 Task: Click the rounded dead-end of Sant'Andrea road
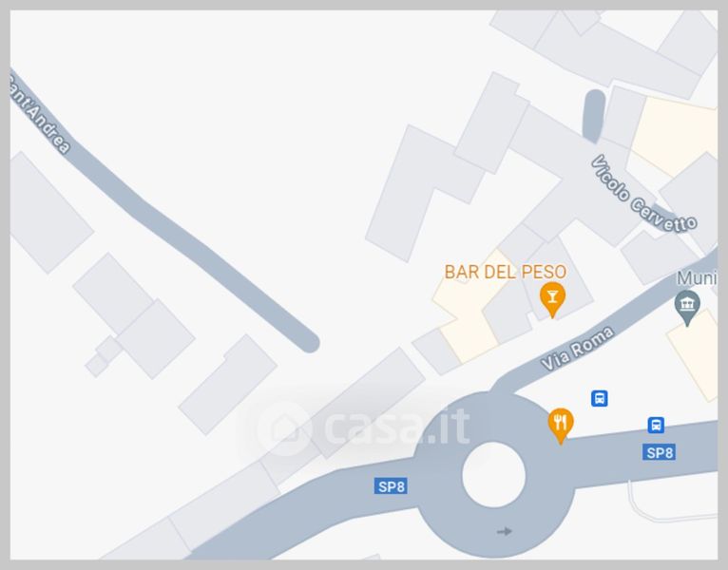(308, 342)
